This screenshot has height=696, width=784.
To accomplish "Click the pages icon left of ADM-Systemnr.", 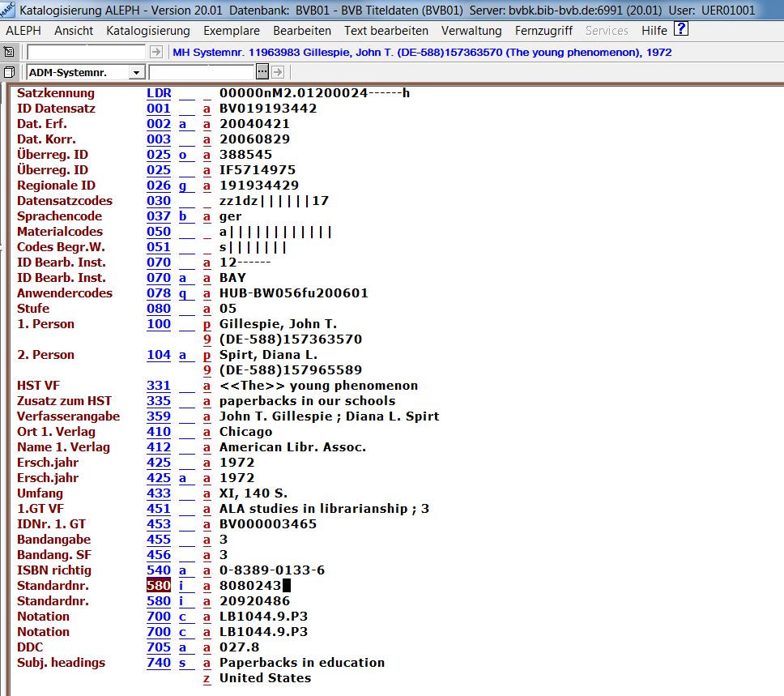I will tap(9, 73).
